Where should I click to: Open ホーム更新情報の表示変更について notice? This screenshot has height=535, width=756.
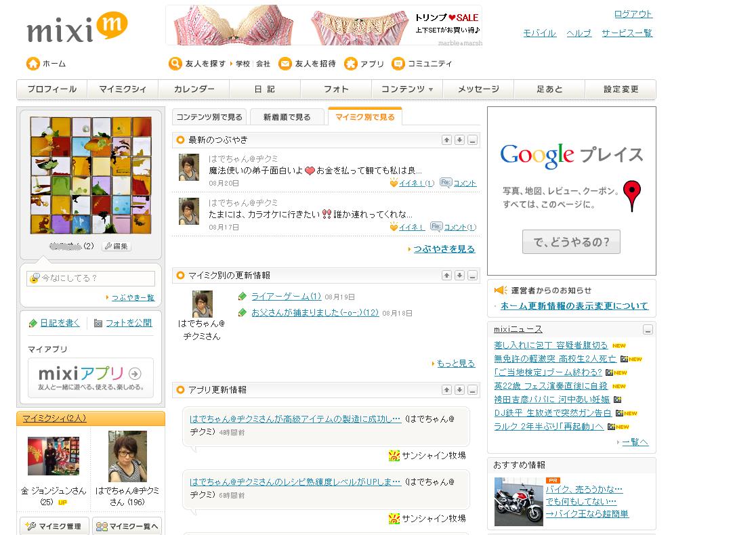pyautogui.click(x=574, y=306)
